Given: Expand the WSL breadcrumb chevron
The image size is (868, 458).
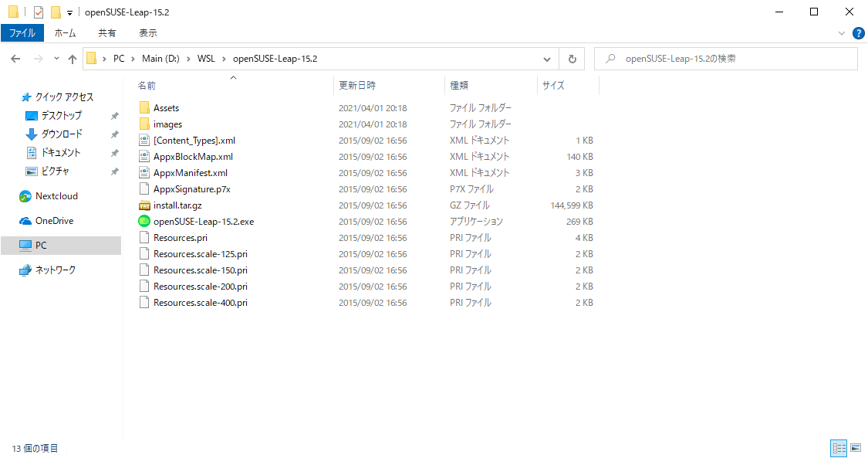Looking at the screenshot, I should coord(225,59).
